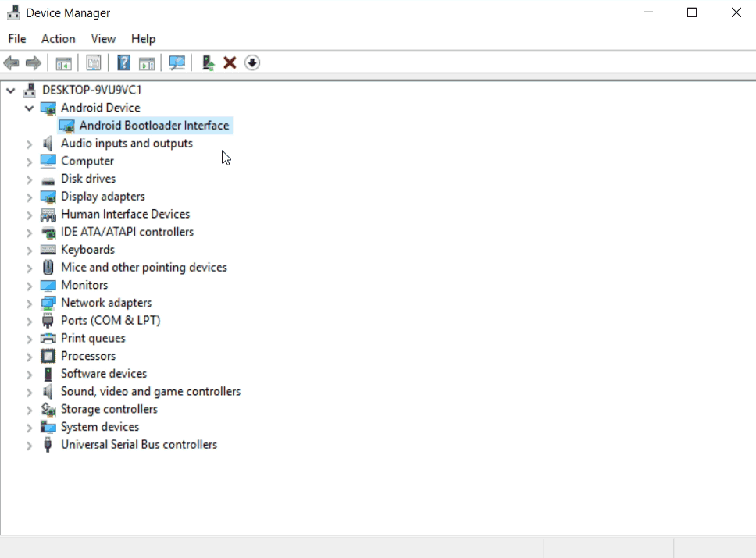Click the Network adapters icon
Image resolution: width=756 pixels, height=558 pixels.
pyautogui.click(x=48, y=303)
